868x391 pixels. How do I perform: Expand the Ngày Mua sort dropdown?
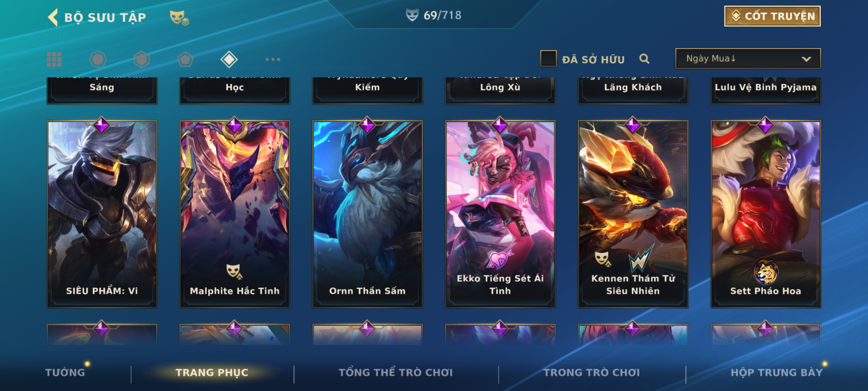click(x=748, y=59)
